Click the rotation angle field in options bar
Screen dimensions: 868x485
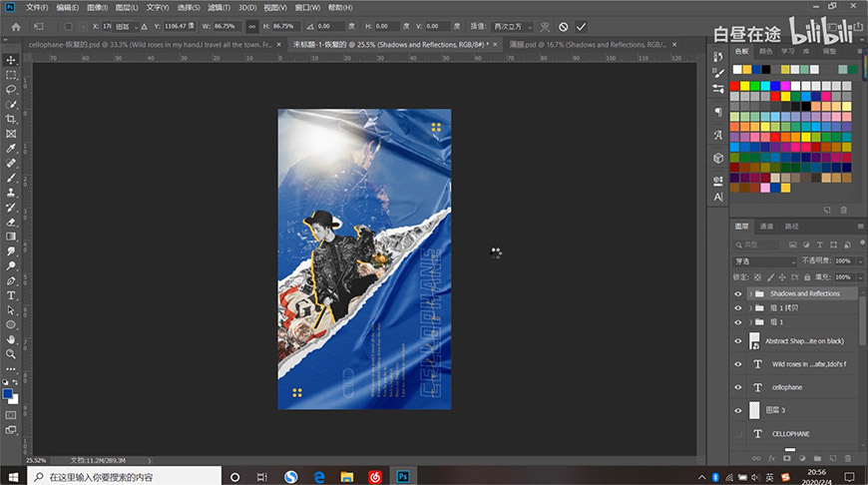click(330, 26)
